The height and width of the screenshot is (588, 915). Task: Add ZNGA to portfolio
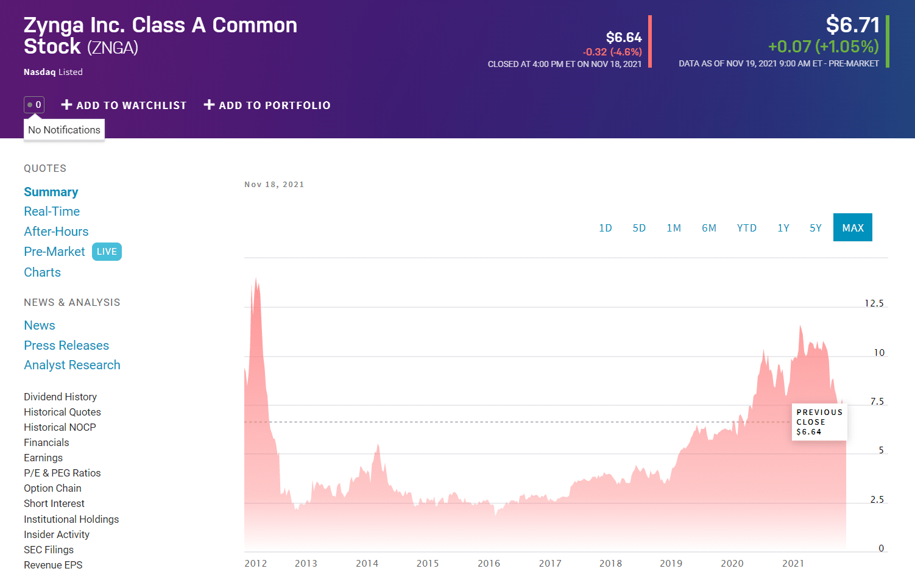267,105
